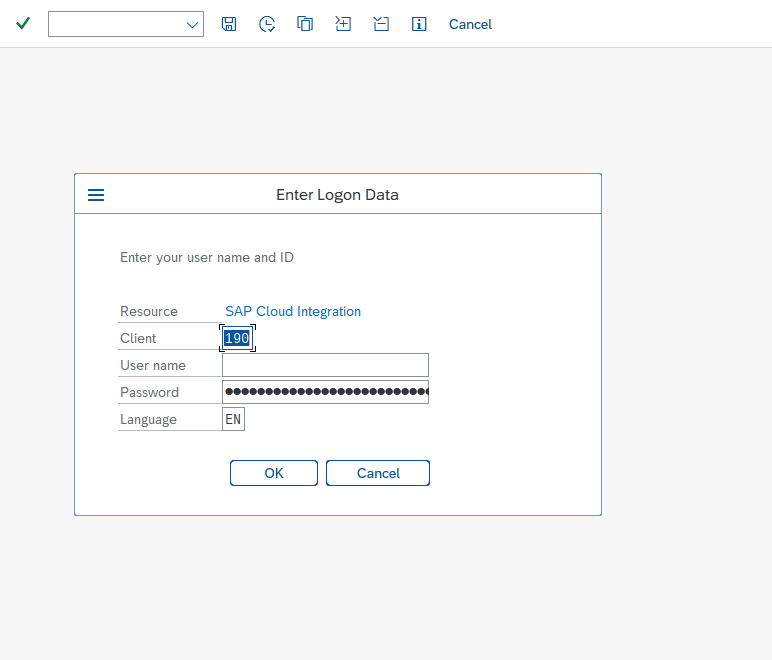Image resolution: width=772 pixels, height=660 pixels.
Task: Click the Save floppy disk icon
Action: click(229, 24)
